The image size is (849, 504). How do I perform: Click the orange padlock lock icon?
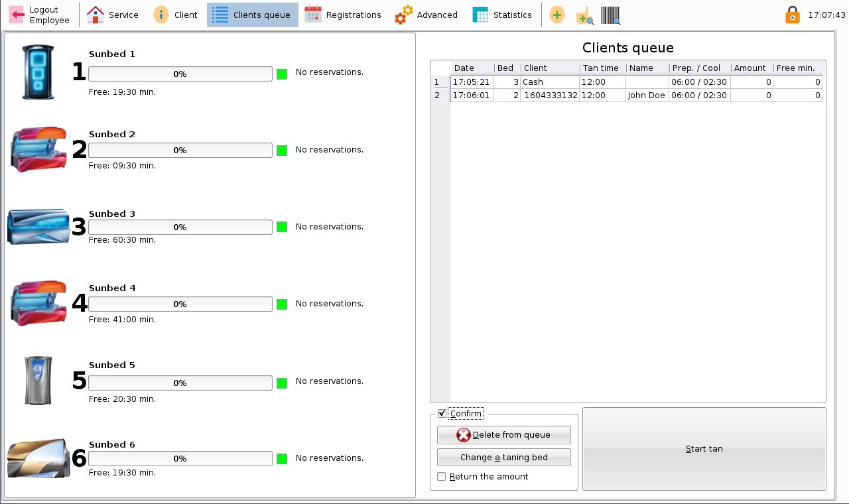click(792, 15)
